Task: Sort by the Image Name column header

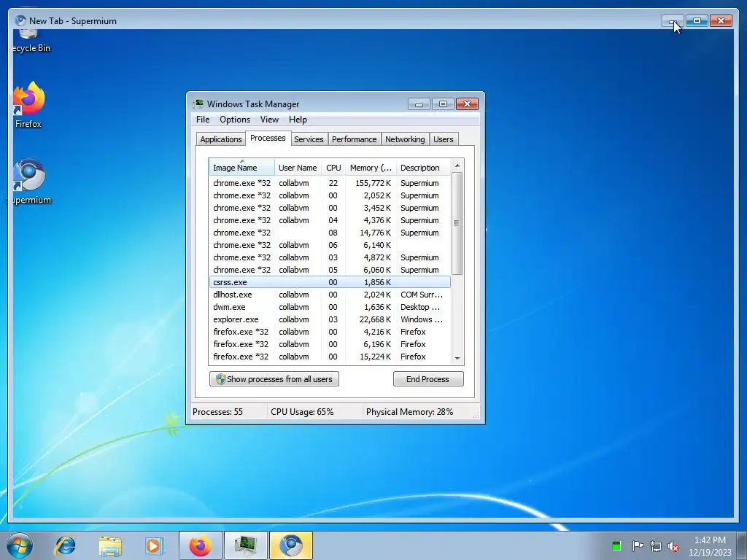Action: click(241, 168)
